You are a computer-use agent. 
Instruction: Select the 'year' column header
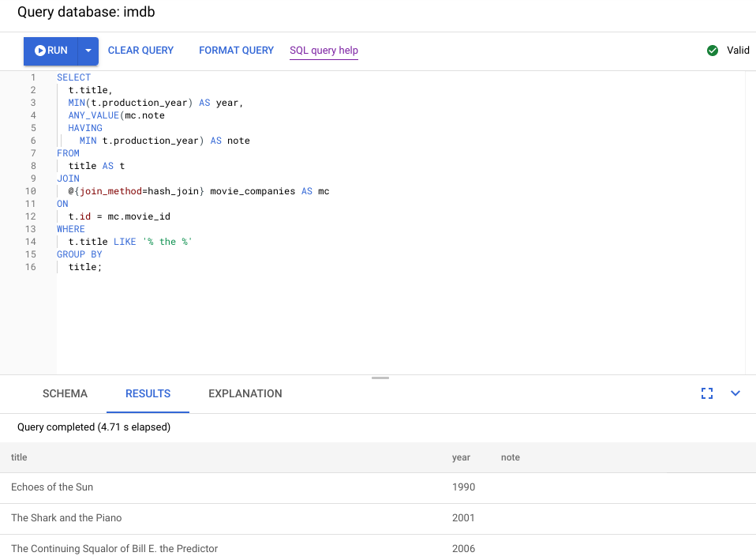coord(461,457)
